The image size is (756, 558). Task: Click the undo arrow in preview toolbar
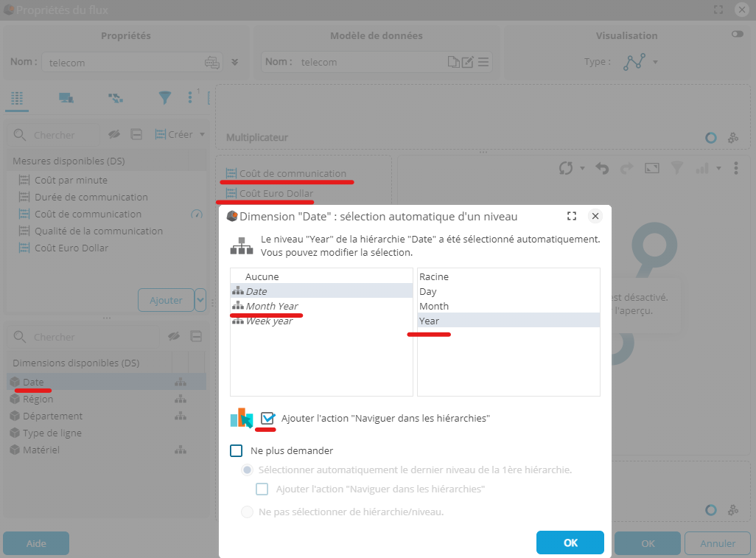602,168
